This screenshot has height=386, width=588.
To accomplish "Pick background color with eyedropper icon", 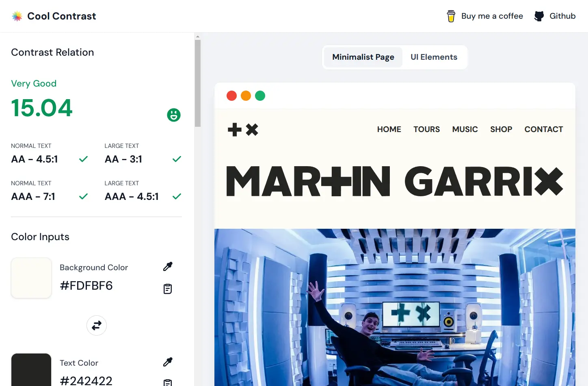I will pos(168,267).
